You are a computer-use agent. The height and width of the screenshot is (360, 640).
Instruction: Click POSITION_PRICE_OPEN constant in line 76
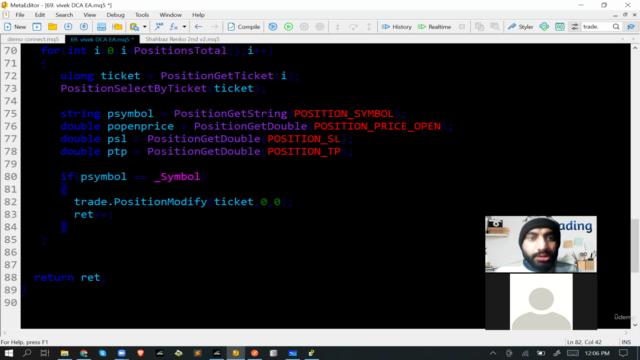377,126
